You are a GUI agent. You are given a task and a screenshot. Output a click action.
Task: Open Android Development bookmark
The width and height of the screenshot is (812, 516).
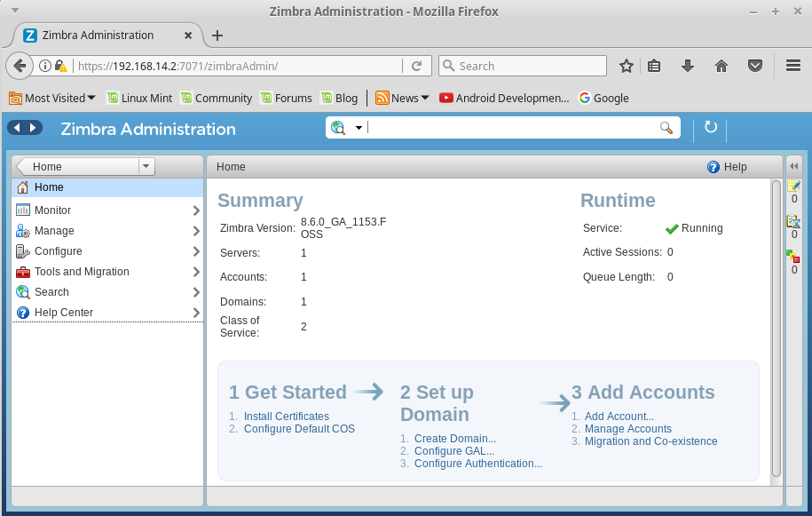tap(504, 98)
